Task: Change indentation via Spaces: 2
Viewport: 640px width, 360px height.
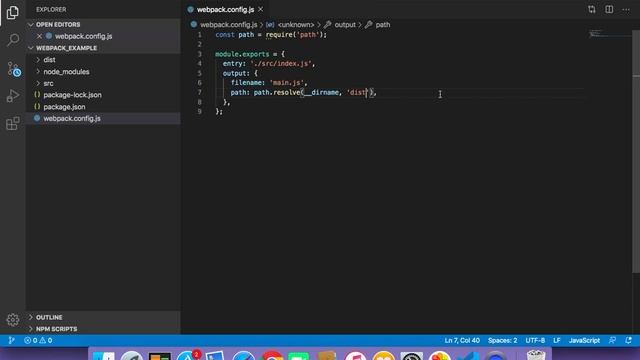Action: (x=502, y=340)
